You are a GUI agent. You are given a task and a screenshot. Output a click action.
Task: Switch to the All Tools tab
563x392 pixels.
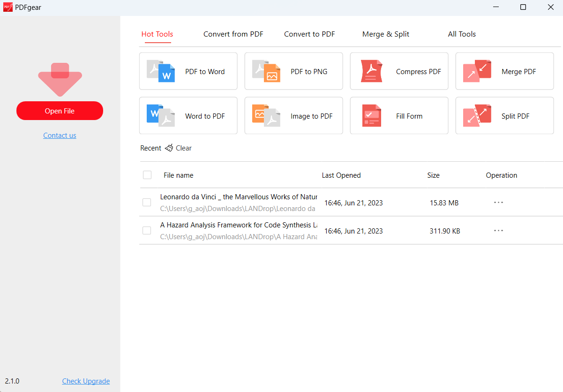(x=462, y=34)
